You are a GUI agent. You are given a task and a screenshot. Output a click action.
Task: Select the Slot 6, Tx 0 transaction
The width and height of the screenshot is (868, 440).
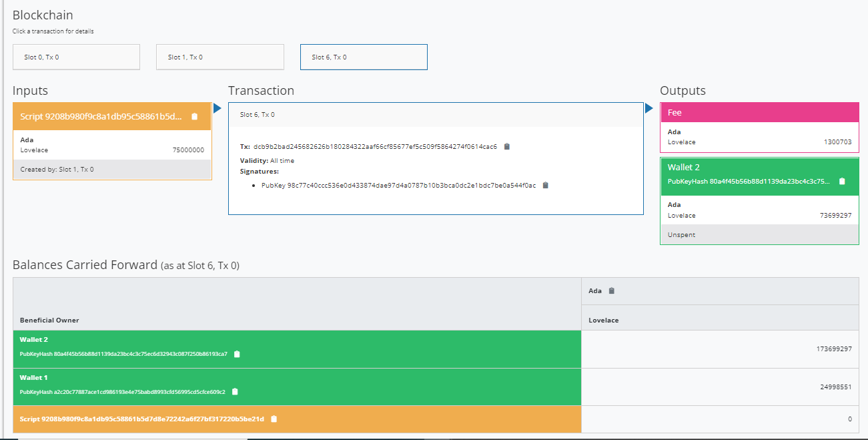(364, 57)
